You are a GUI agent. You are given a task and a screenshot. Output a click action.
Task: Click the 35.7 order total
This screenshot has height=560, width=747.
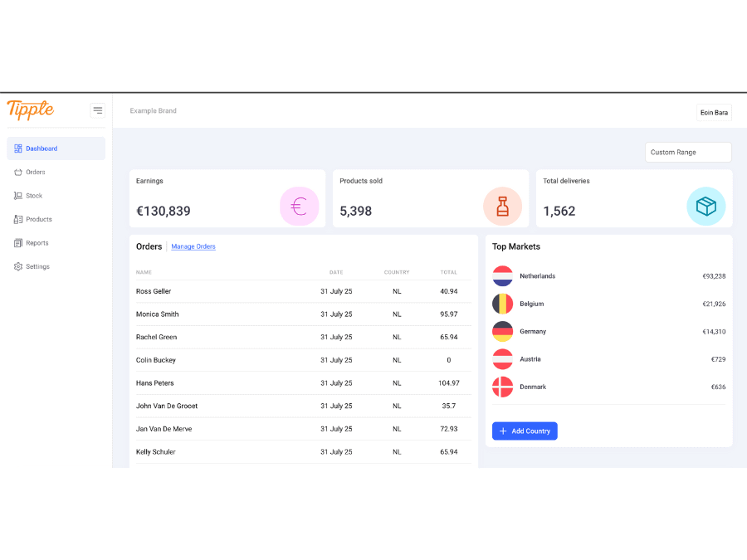coord(449,407)
